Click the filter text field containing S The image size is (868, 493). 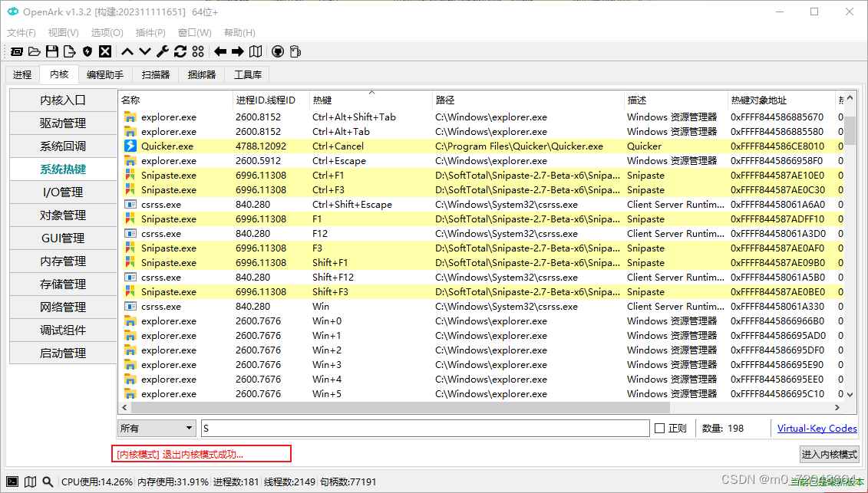point(425,429)
